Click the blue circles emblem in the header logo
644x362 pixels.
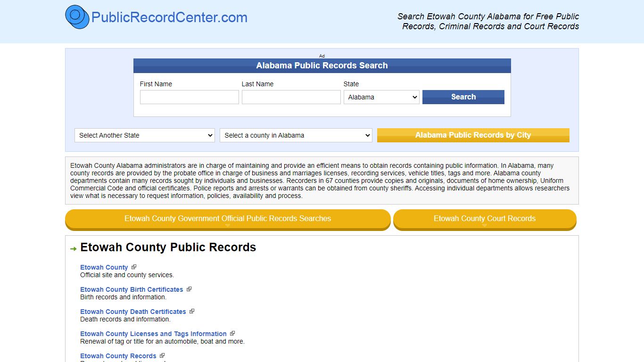pos(77,17)
